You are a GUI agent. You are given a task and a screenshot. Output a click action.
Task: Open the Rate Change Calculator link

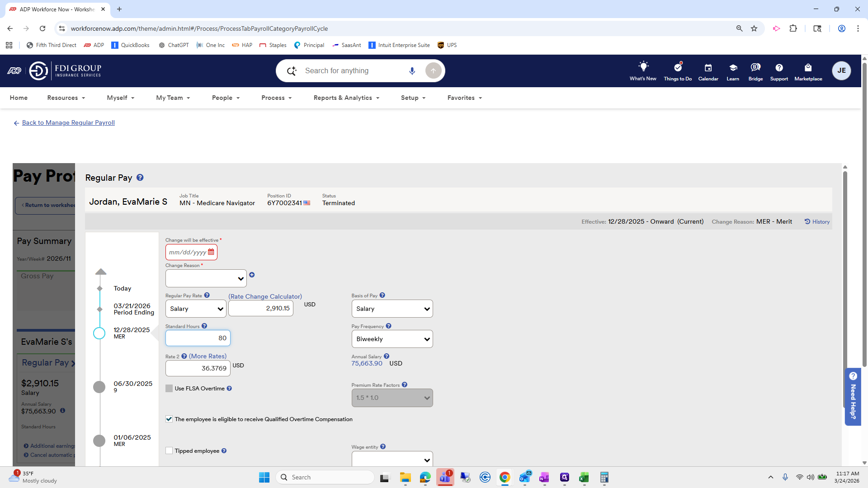[265, 296]
